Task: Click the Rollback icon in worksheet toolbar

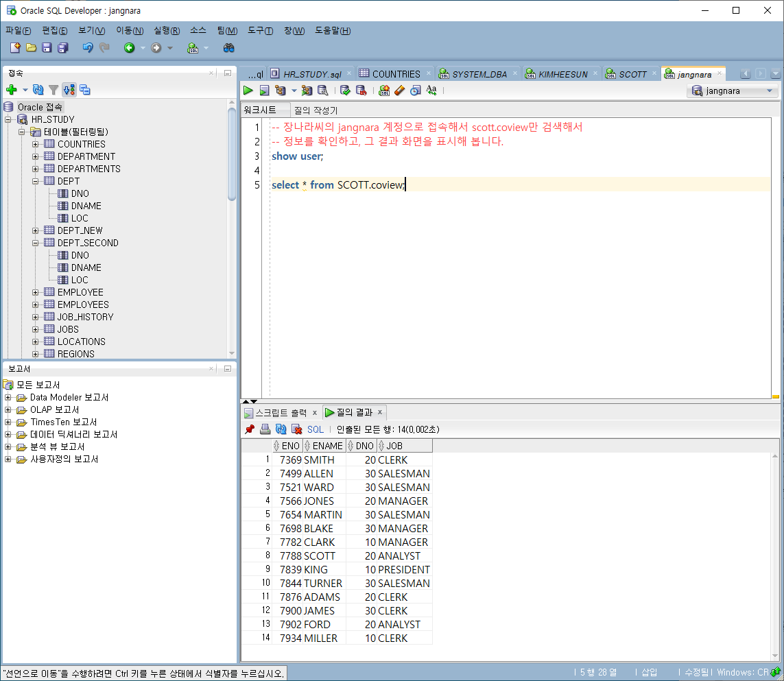Action: (x=361, y=91)
